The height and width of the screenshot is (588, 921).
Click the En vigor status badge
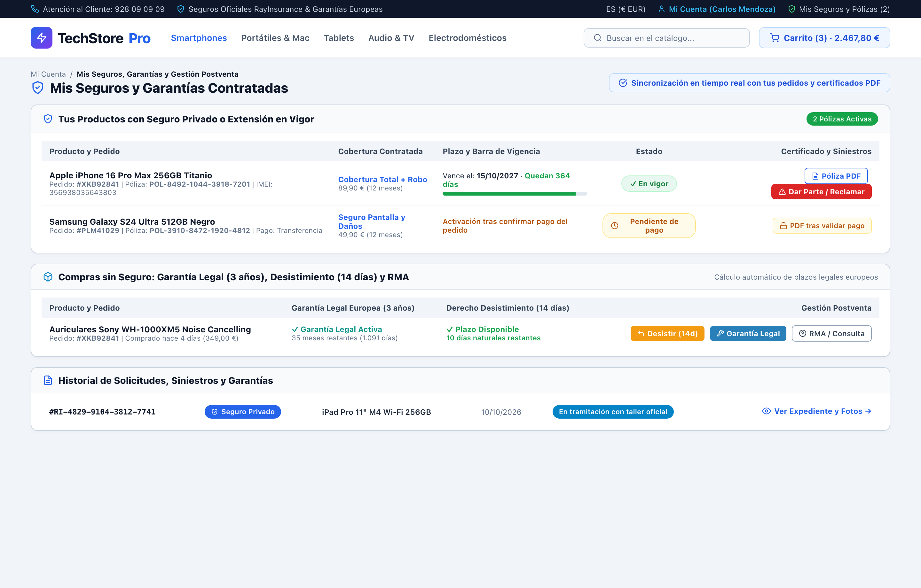649,183
